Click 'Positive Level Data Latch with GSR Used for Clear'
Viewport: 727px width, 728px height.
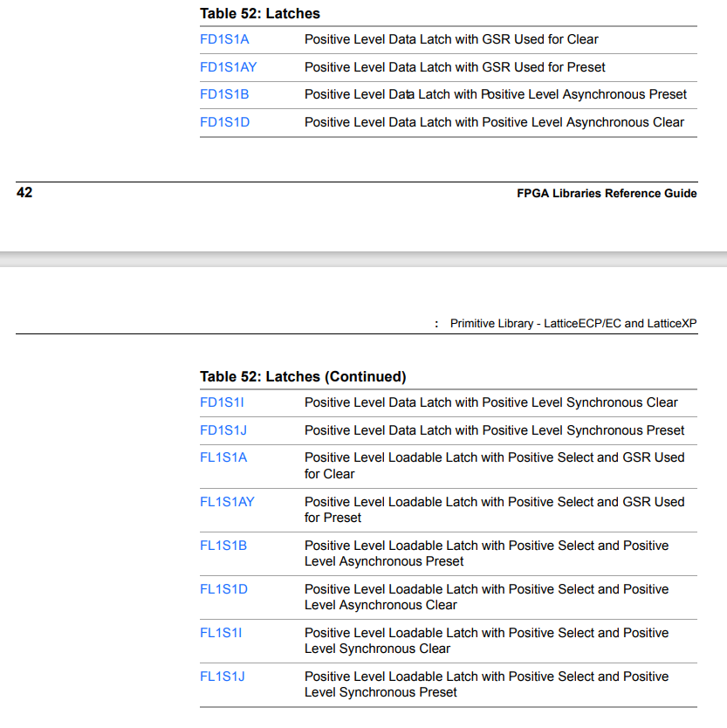coord(451,39)
